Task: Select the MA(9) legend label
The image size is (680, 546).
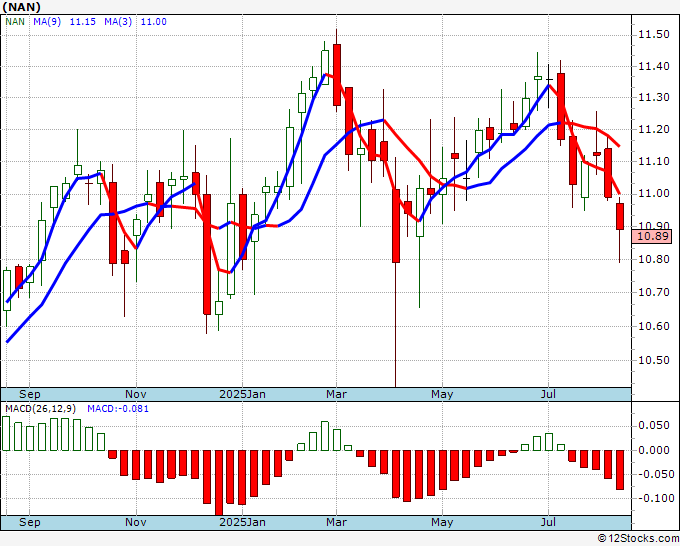Action: [47, 22]
